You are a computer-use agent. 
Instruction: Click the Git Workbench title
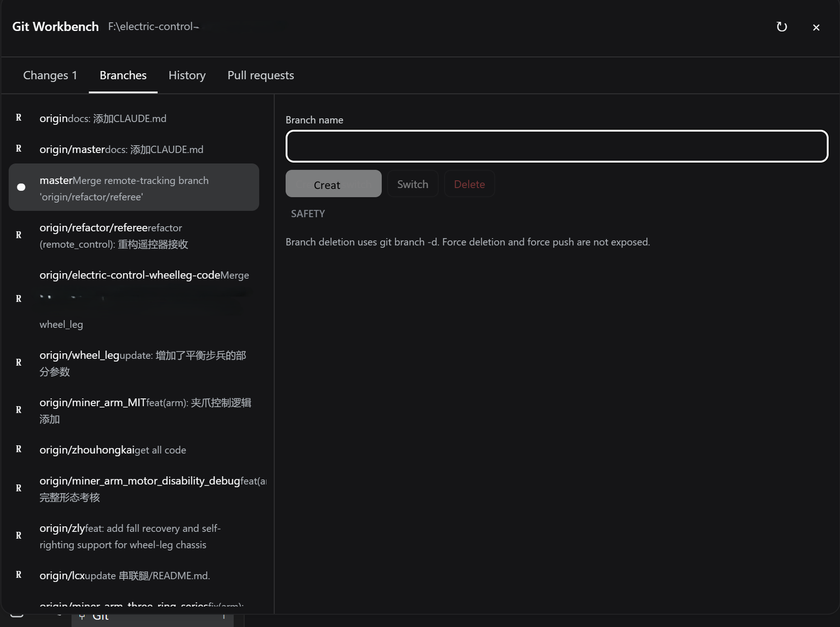point(56,26)
